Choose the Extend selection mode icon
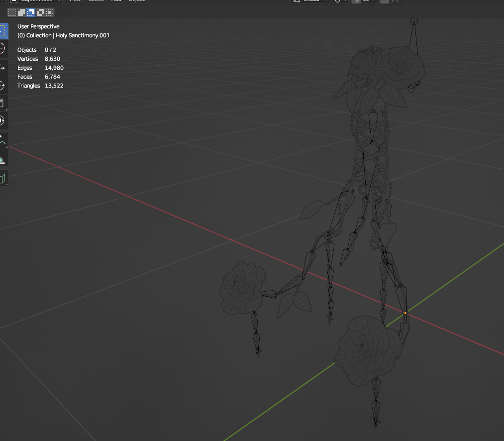 pyautogui.click(x=21, y=12)
